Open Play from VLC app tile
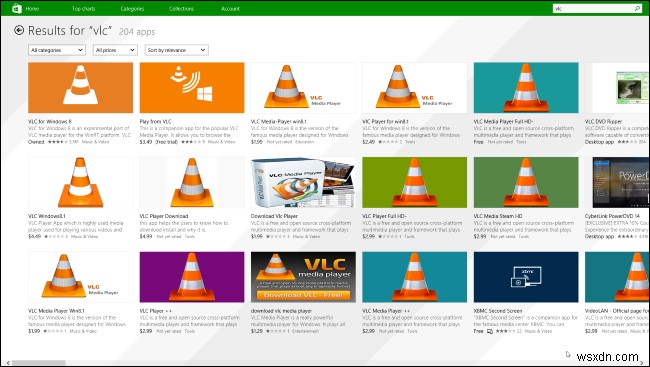 click(192, 87)
